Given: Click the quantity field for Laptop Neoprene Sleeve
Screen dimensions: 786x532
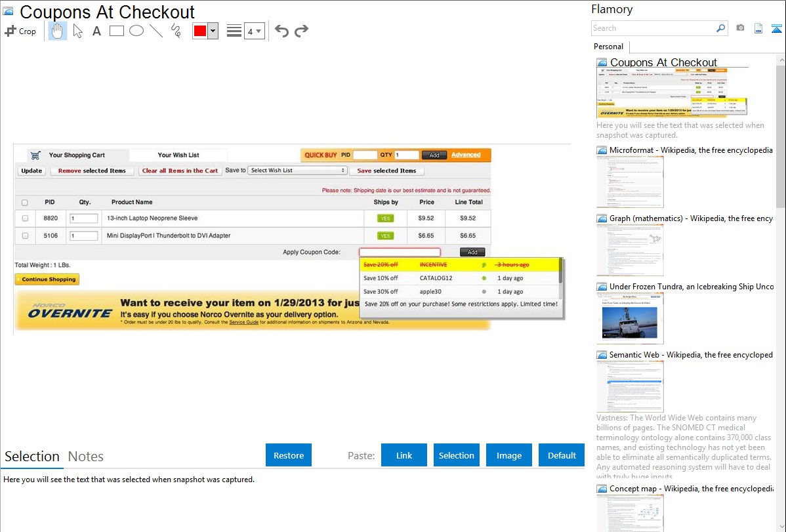Looking at the screenshot, I should [x=84, y=218].
